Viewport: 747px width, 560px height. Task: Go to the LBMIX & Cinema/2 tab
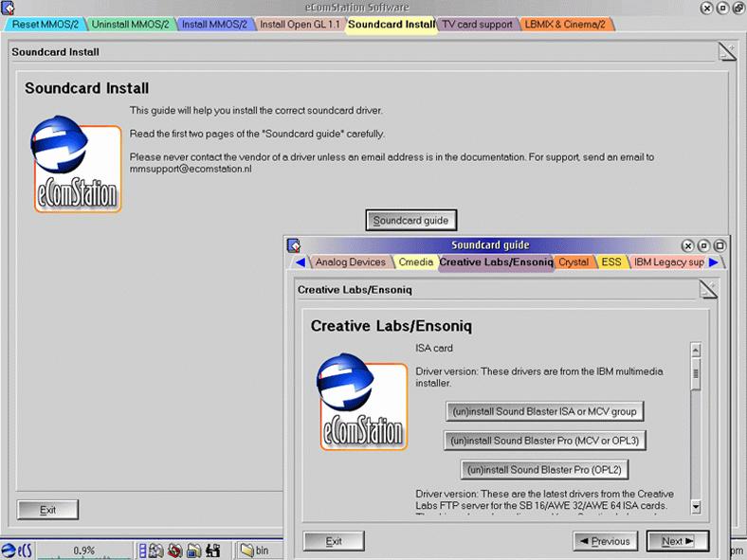click(x=565, y=25)
